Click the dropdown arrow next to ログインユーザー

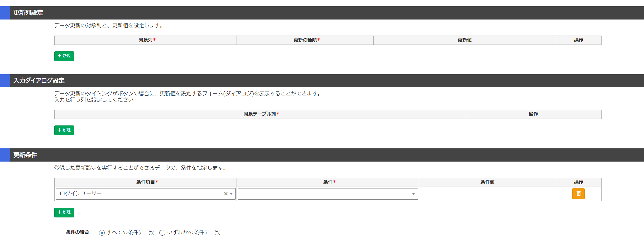click(231, 194)
